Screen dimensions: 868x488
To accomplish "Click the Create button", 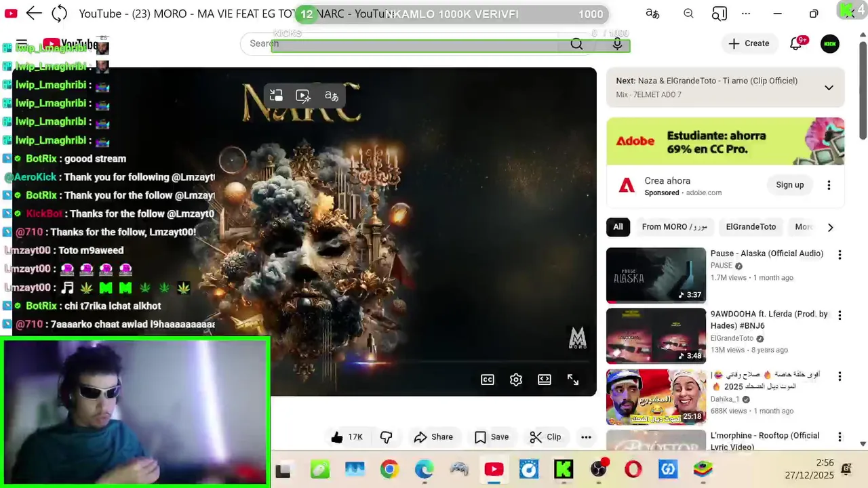I will [749, 43].
